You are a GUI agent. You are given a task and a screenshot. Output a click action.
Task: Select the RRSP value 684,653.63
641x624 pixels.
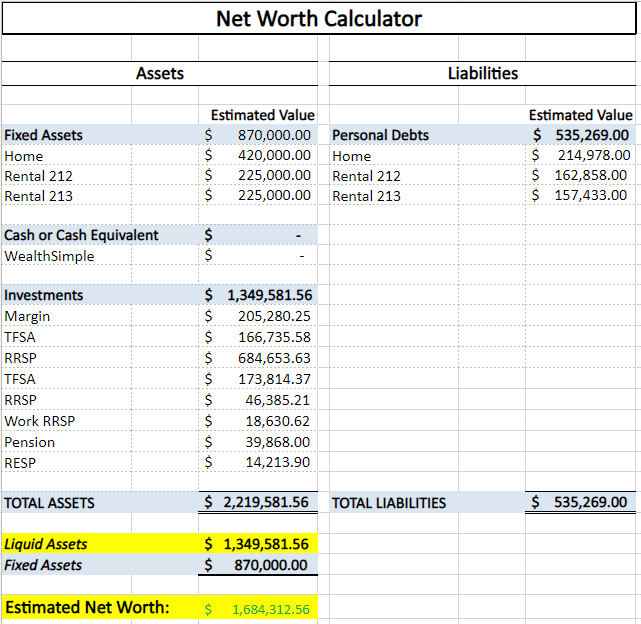[258, 358]
